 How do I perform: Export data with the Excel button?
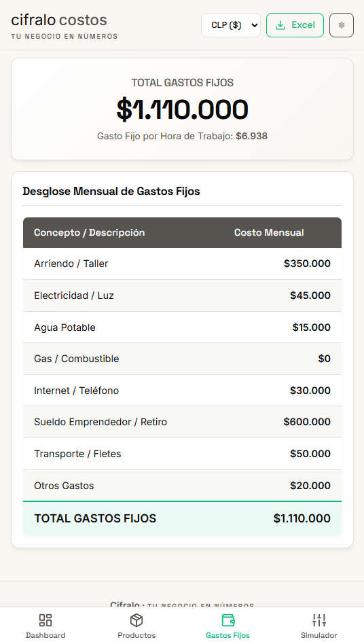point(295,25)
